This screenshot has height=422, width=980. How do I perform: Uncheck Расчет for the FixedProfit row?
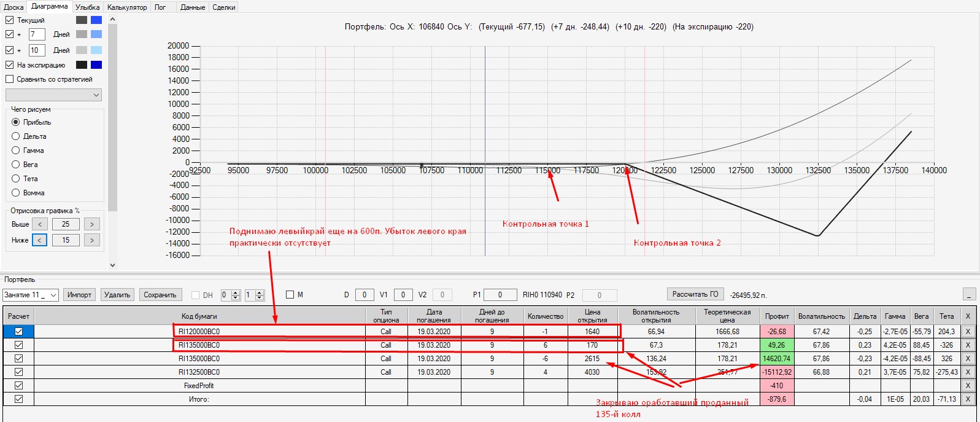tap(18, 386)
